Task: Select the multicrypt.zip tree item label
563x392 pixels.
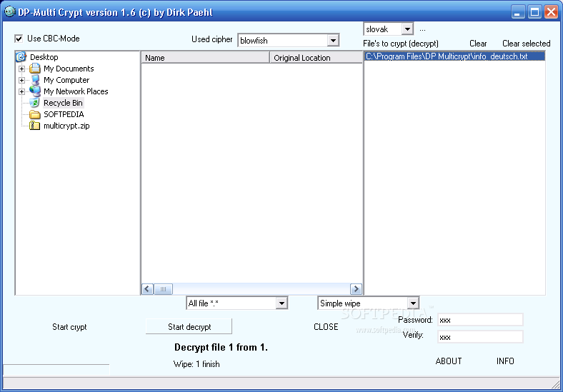Action: 66,126
